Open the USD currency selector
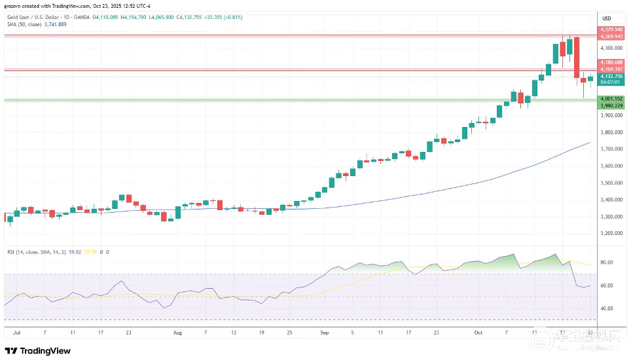631x364 pixels. (606, 18)
